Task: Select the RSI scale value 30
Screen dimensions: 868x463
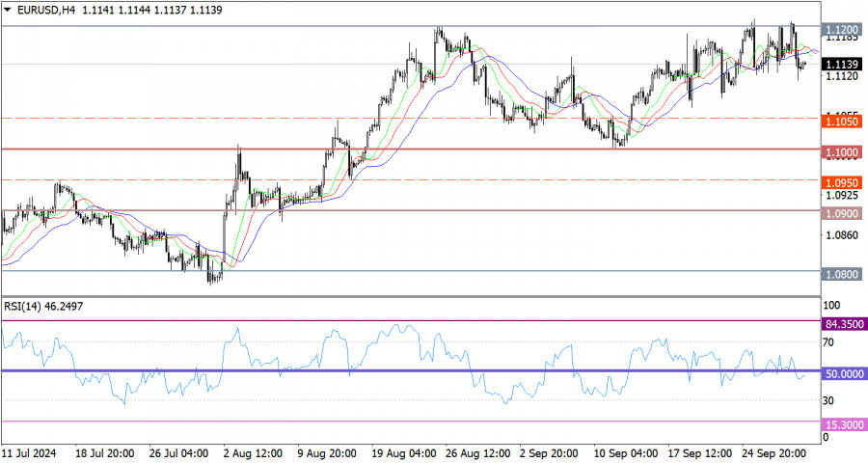Action: click(x=828, y=400)
